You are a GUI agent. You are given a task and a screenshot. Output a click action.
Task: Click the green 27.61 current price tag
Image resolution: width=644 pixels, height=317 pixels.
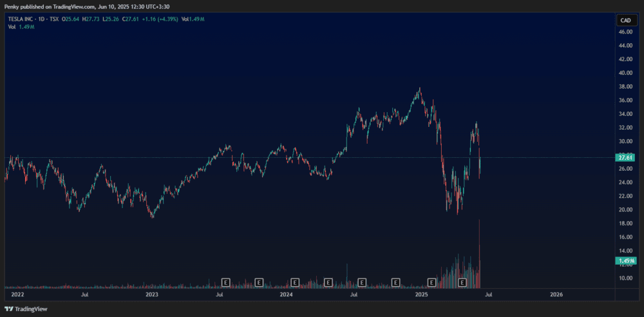pos(626,157)
